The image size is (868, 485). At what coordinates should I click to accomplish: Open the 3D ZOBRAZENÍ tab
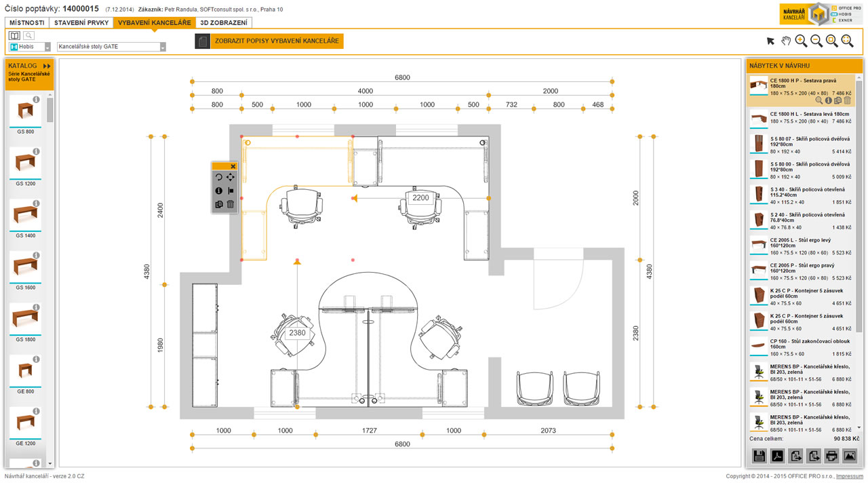(223, 22)
